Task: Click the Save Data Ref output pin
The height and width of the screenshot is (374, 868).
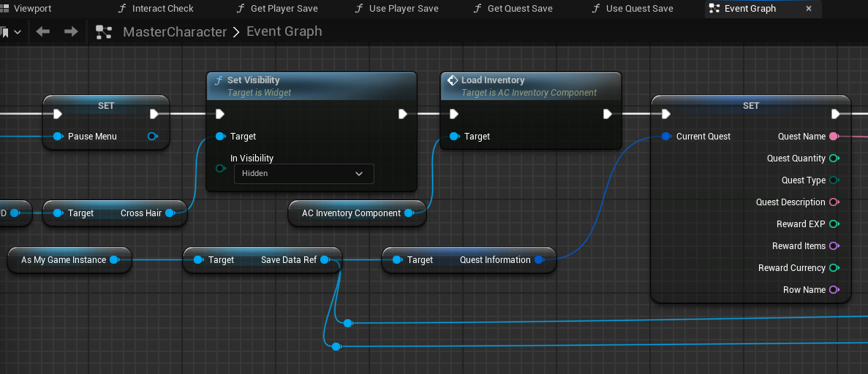Action: click(325, 259)
